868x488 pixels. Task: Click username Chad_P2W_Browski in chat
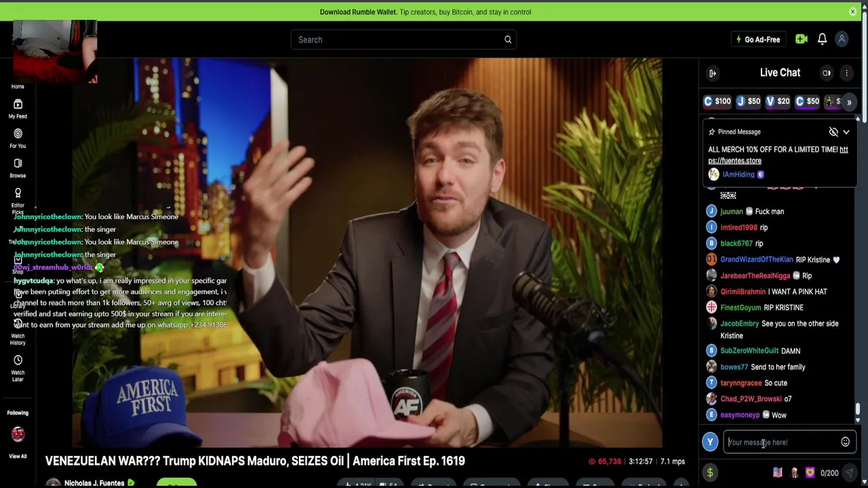(x=751, y=399)
